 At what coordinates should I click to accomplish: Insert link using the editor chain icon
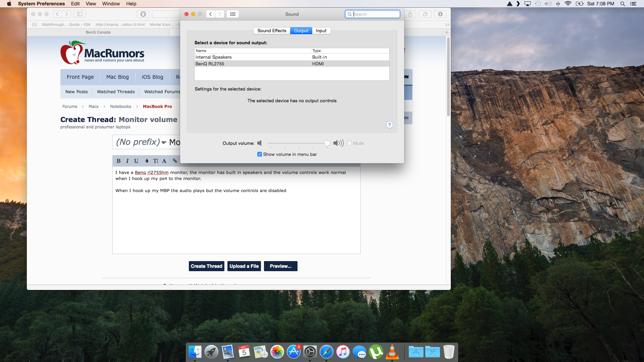pos(175,161)
